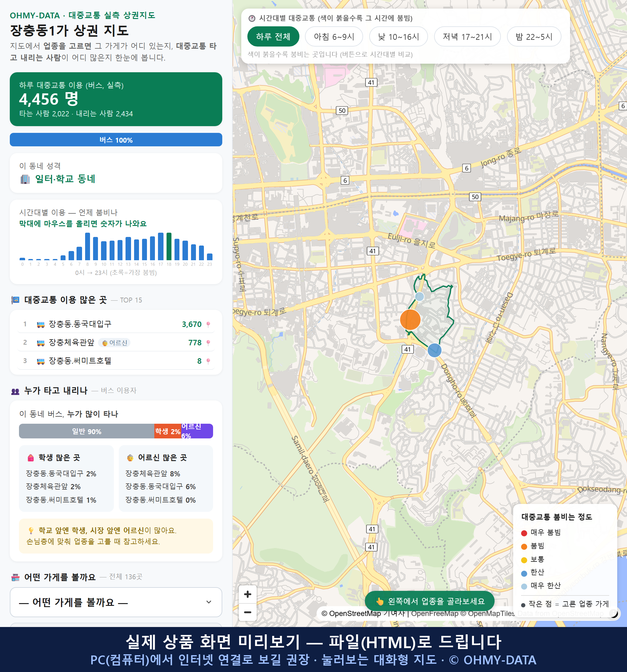Image resolution: width=627 pixels, height=672 pixels.
Task: Select the 낮 10~16시 time filter
Action: pyautogui.click(x=398, y=36)
